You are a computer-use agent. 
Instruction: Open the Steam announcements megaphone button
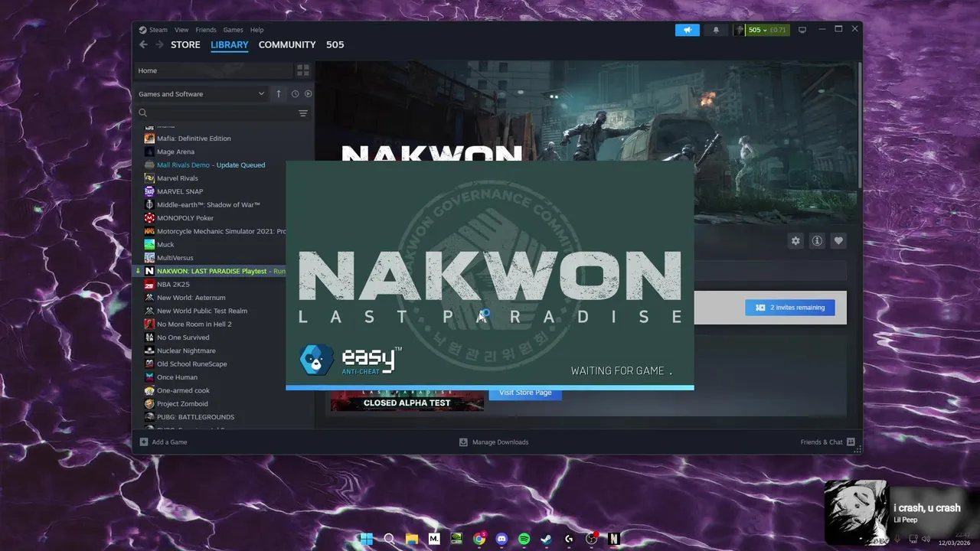tap(687, 30)
